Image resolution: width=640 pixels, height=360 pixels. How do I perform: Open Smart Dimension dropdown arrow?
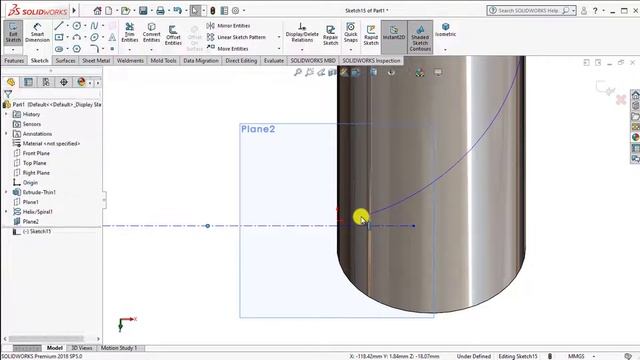tap(37, 50)
